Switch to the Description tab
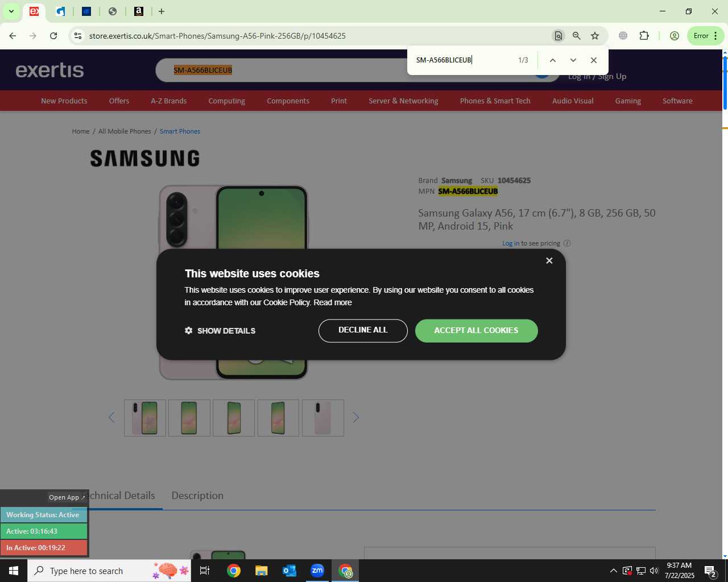 point(197,496)
